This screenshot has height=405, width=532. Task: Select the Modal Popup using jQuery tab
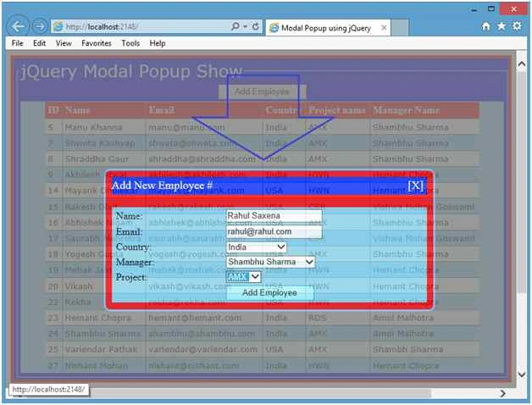[x=325, y=28]
